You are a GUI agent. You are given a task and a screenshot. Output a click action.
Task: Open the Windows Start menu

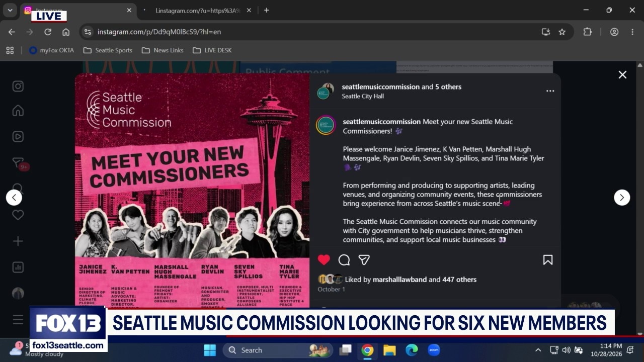pyautogui.click(x=210, y=350)
